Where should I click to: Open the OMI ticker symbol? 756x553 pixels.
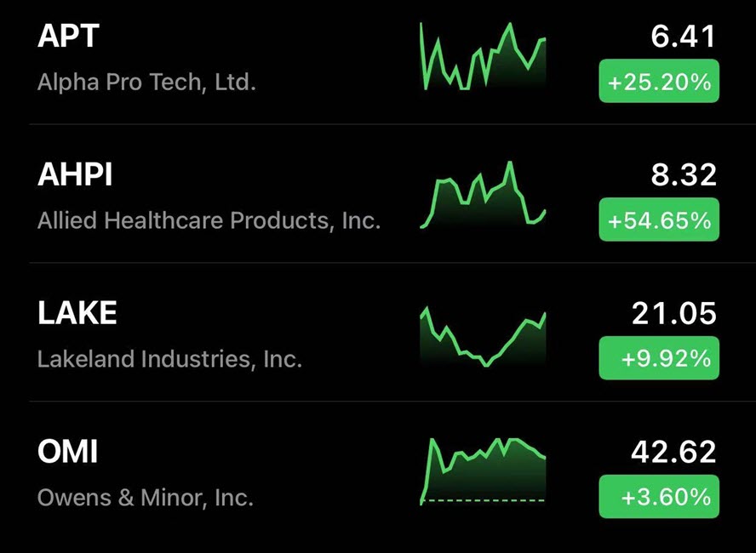[67, 452]
